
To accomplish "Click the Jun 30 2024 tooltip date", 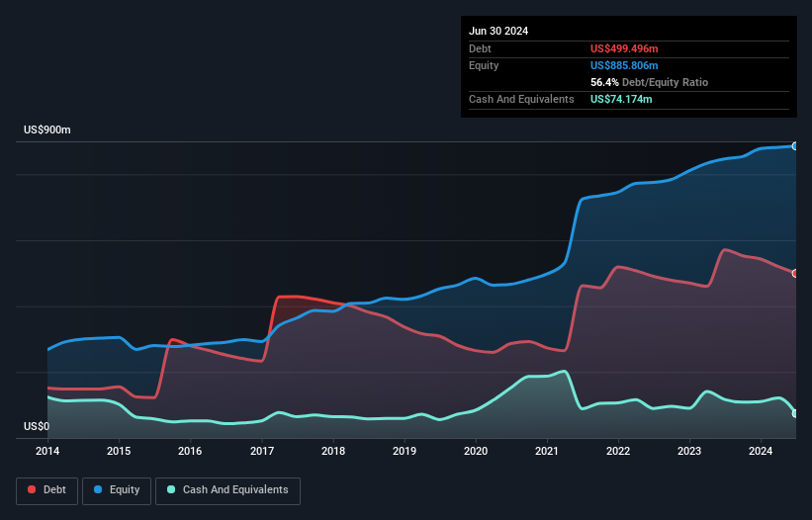I will click(x=498, y=31).
